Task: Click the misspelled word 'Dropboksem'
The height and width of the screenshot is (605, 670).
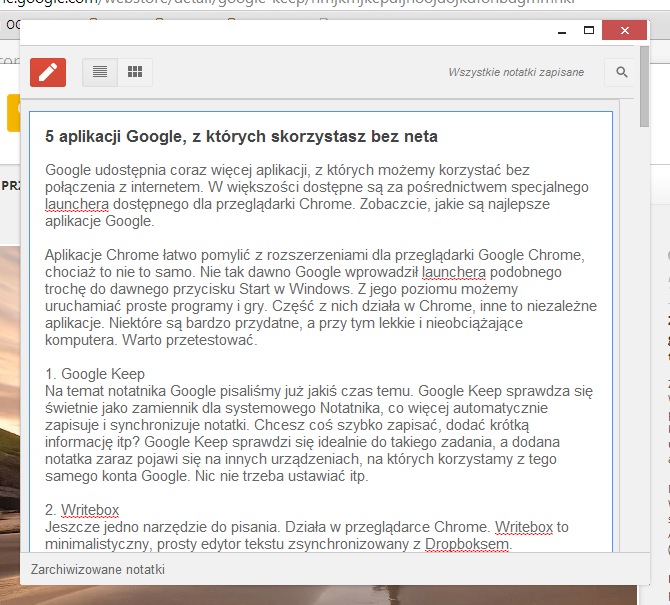Action: point(467,544)
